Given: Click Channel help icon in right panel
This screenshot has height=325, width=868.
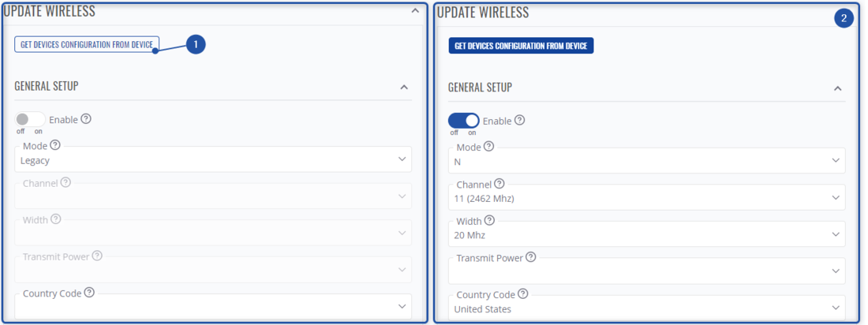Looking at the screenshot, I should tap(499, 184).
